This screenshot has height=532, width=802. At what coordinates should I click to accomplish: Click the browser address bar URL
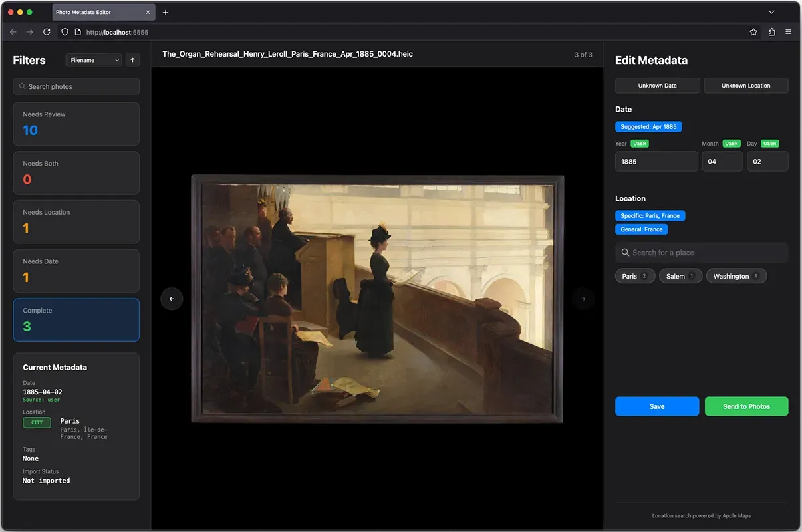tap(116, 32)
